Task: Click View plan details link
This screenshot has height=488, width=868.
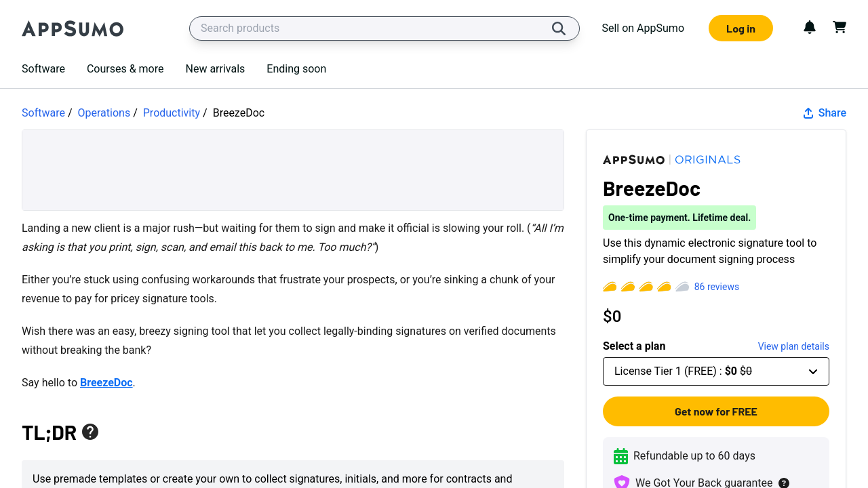Action: click(x=793, y=346)
